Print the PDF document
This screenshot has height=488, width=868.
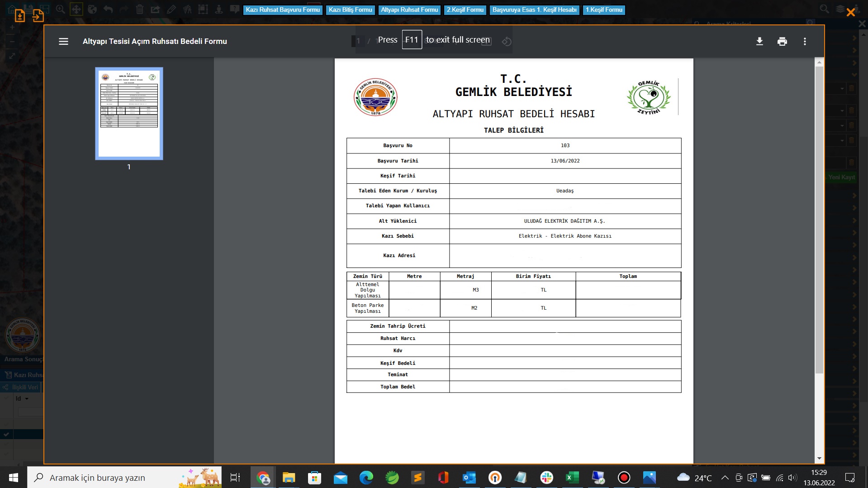[782, 42]
